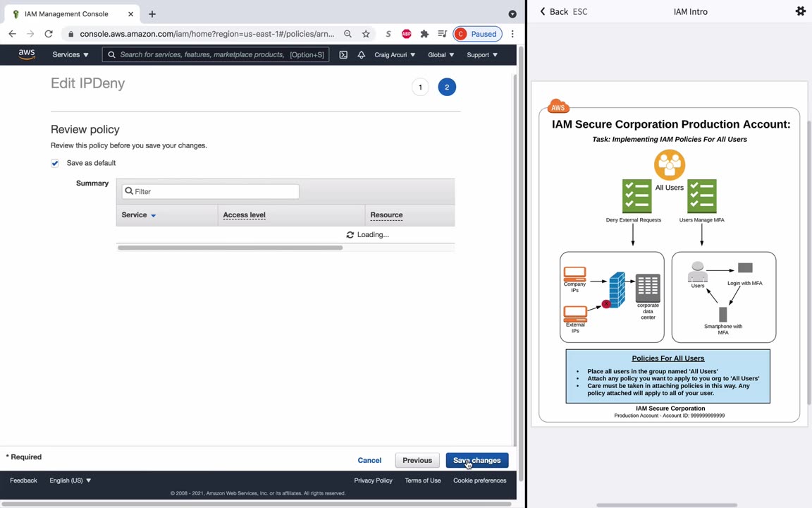Open the Privacy Policy link
Screen dimensions: 812x508
373,480
